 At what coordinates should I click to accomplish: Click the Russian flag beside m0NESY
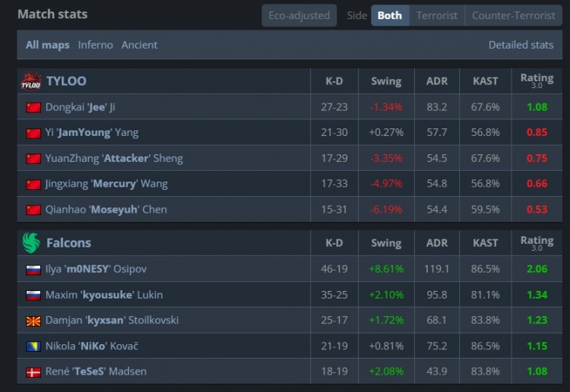coord(33,269)
